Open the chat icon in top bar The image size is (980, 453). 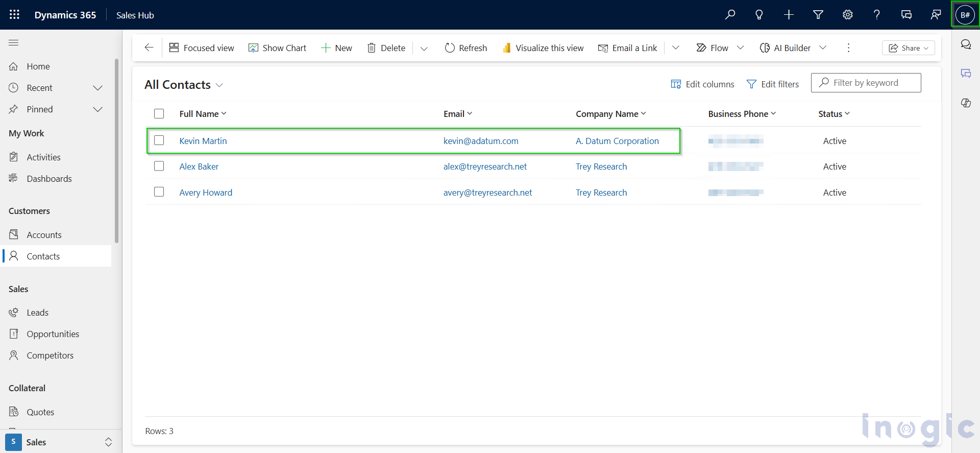[x=906, y=15]
